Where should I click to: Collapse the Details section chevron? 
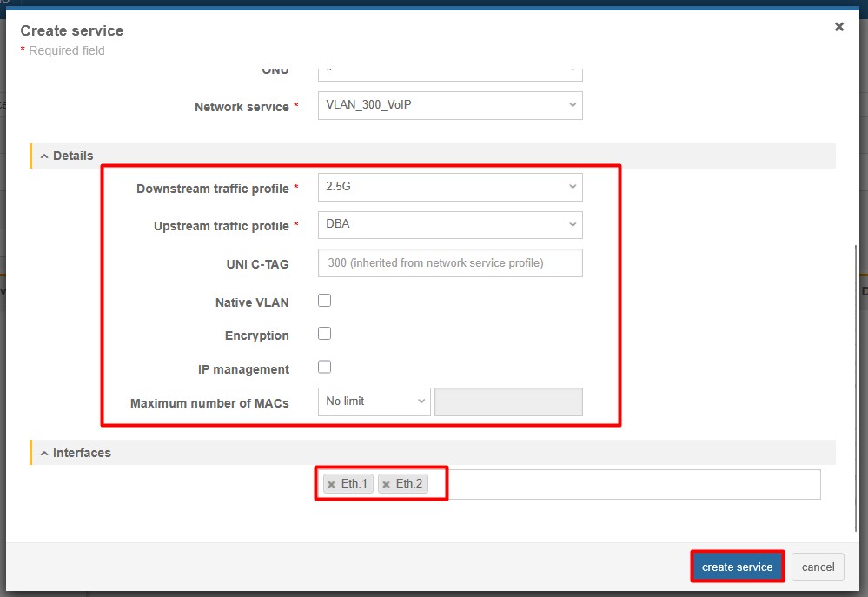(44, 156)
